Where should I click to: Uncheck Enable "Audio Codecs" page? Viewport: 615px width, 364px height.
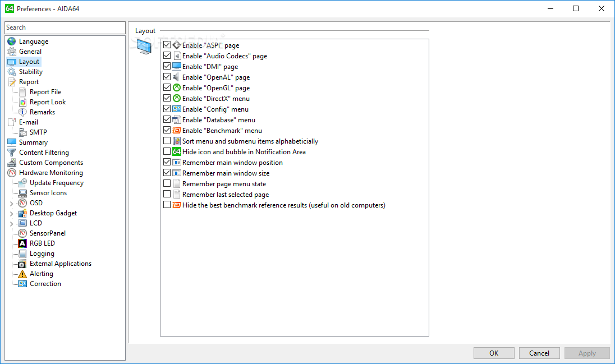(167, 56)
